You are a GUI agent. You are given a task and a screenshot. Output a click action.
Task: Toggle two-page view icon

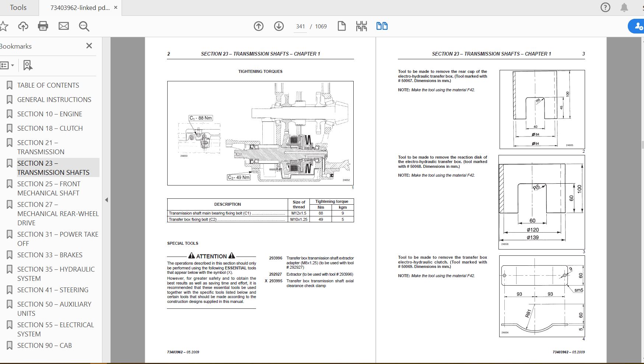click(x=382, y=26)
